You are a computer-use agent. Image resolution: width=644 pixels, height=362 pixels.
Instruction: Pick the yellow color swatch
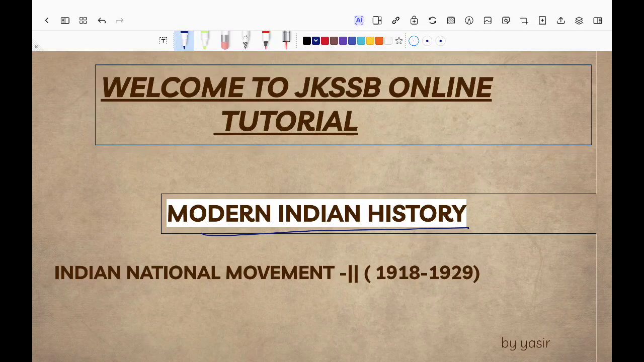click(370, 41)
